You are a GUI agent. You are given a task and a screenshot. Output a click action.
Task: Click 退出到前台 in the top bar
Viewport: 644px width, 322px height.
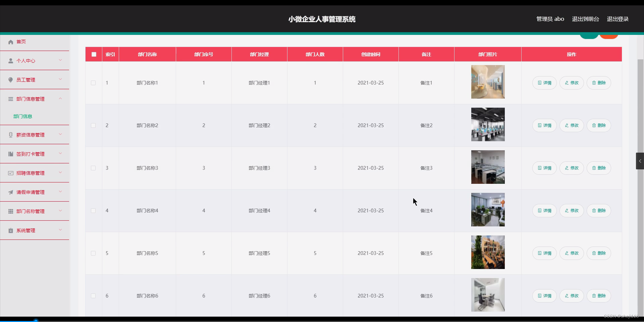(585, 19)
